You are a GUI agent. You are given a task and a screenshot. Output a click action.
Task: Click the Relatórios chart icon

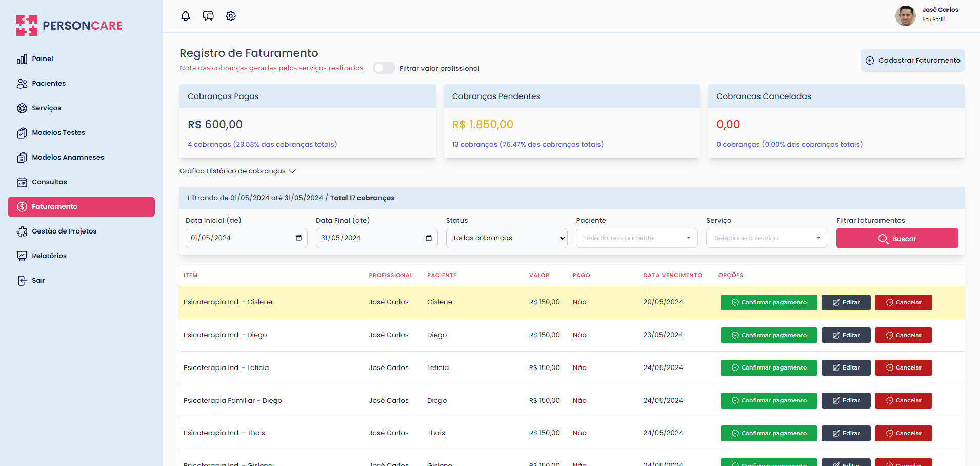pyautogui.click(x=22, y=256)
